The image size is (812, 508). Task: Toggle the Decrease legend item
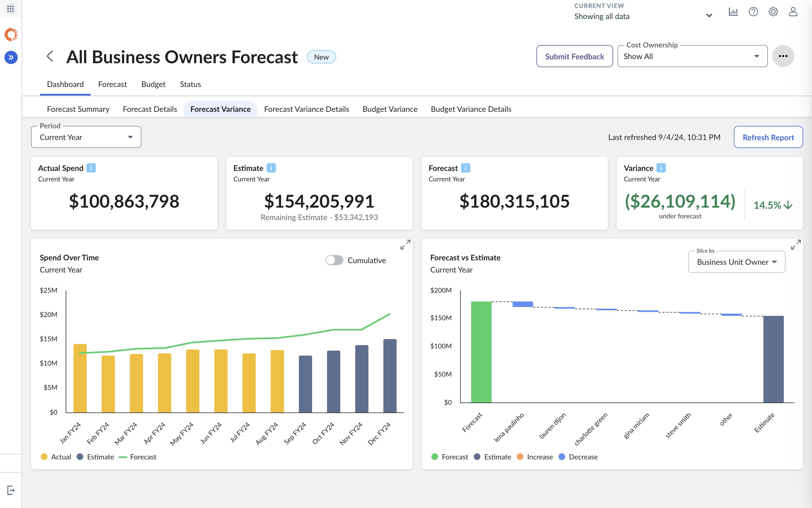pos(578,457)
